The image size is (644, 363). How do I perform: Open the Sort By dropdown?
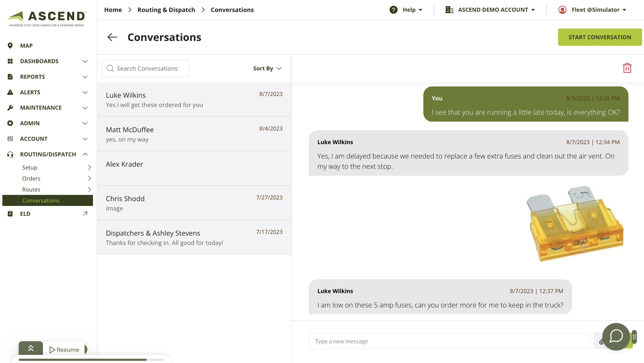(267, 68)
